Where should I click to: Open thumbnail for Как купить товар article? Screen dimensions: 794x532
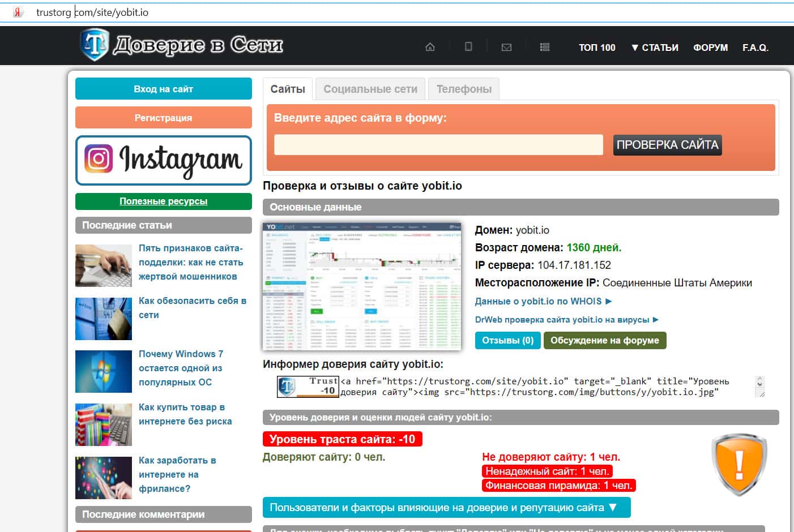pyautogui.click(x=104, y=425)
